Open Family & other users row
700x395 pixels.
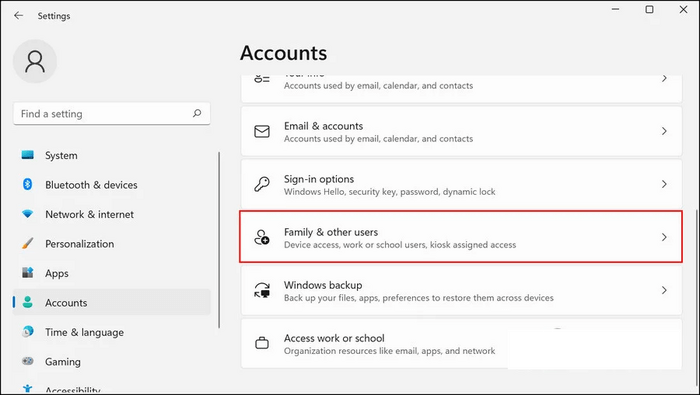462,237
